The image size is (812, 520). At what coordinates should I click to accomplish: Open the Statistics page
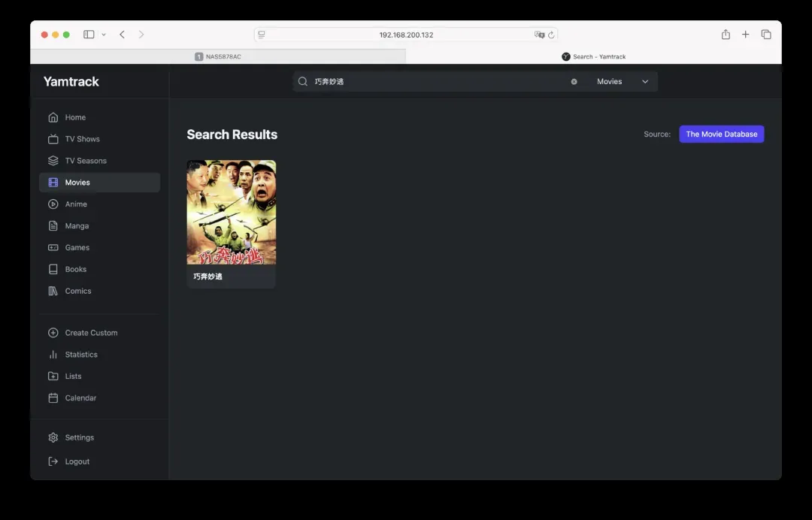(81, 355)
